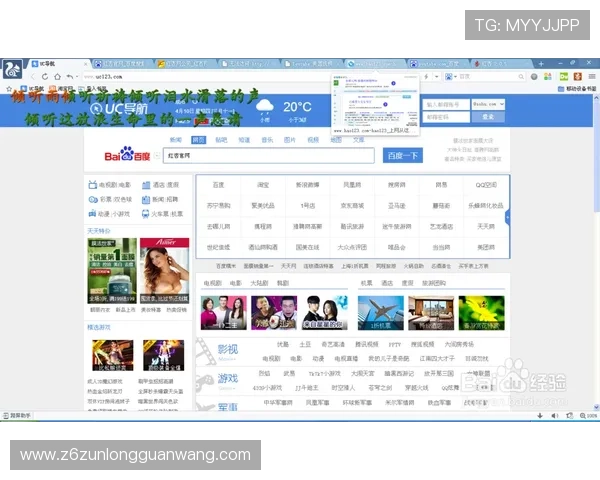Open the 京东商城 site link
This screenshot has height=480, width=600.
351,205
